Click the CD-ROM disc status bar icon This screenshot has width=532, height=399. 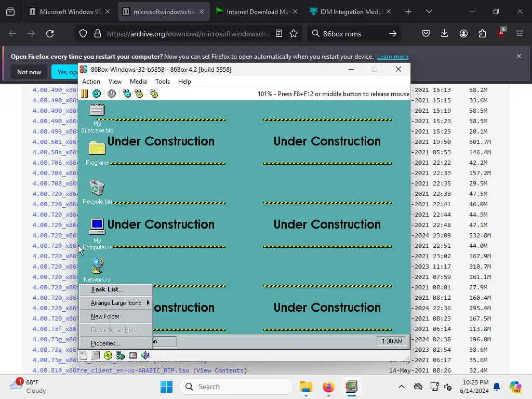[x=108, y=355]
